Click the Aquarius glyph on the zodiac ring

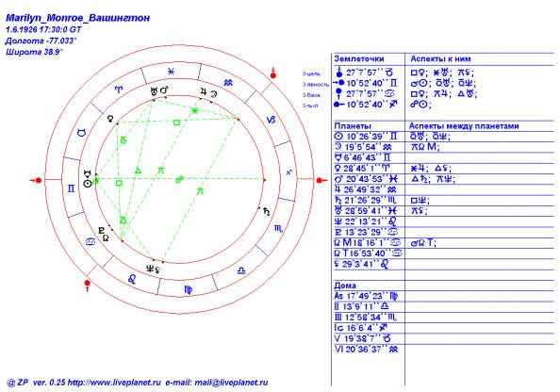[228, 83]
